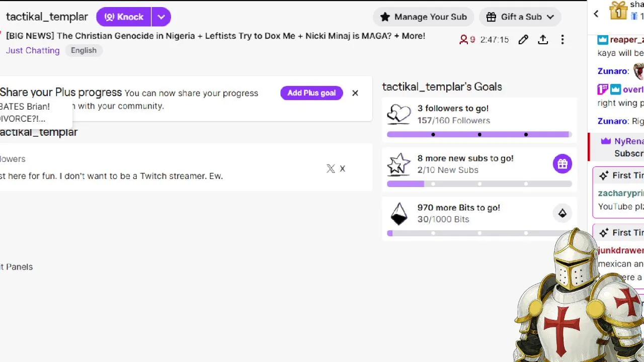This screenshot has width=644, height=362.
Task: Click the stream uptime 2:47:15
Action: pyautogui.click(x=495, y=39)
